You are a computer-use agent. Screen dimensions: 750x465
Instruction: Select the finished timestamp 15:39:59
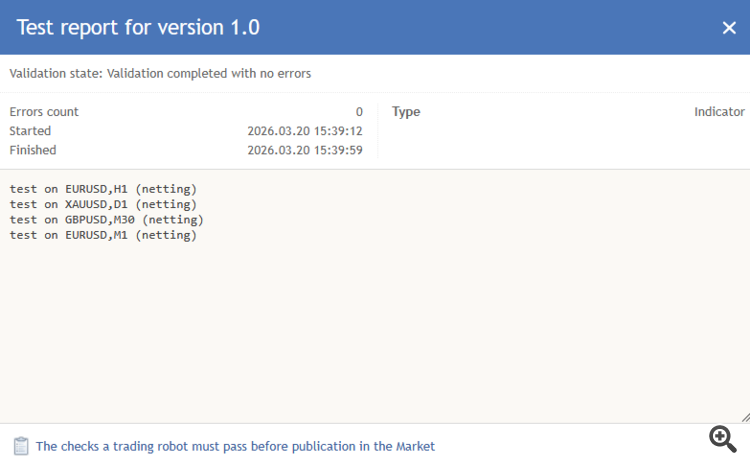[x=305, y=150]
